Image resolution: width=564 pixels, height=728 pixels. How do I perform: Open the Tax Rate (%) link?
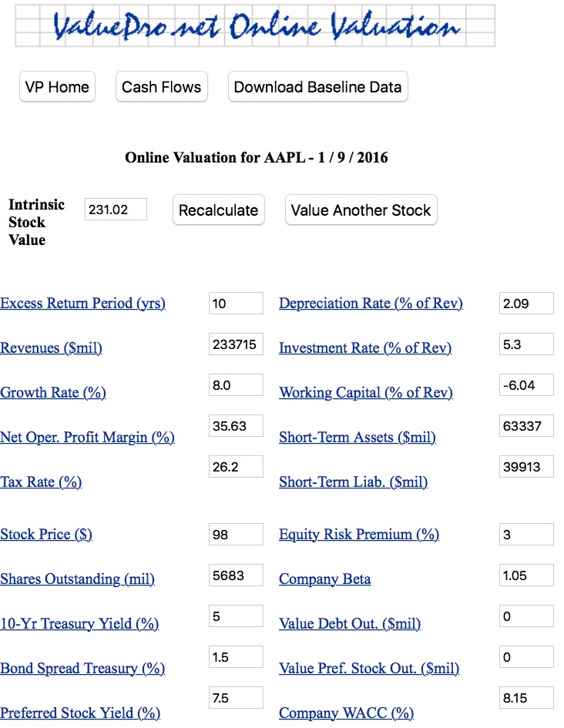pos(41,482)
